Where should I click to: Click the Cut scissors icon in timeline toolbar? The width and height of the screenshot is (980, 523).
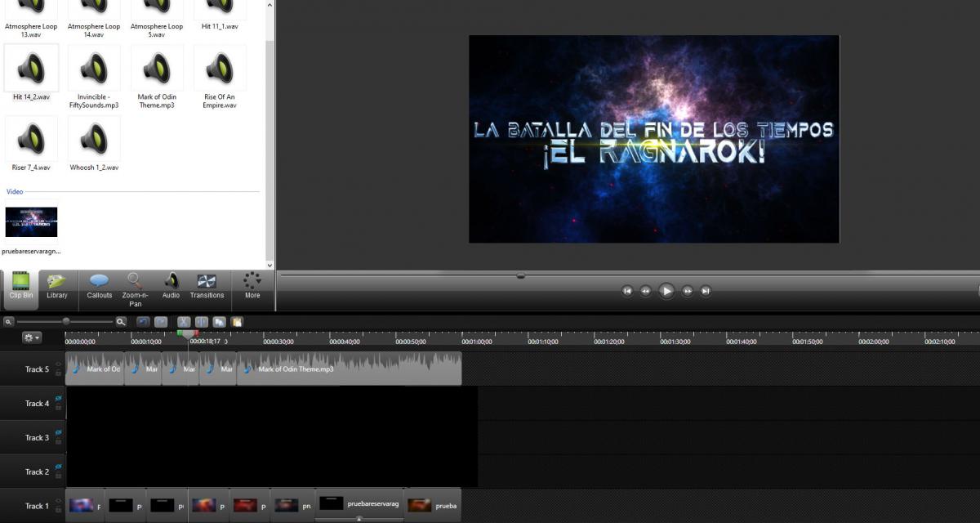click(184, 322)
